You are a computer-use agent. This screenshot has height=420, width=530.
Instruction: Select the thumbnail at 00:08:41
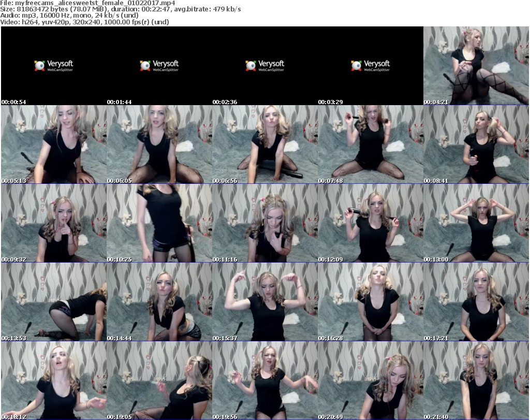pyautogui.click(x=476, y=144)
